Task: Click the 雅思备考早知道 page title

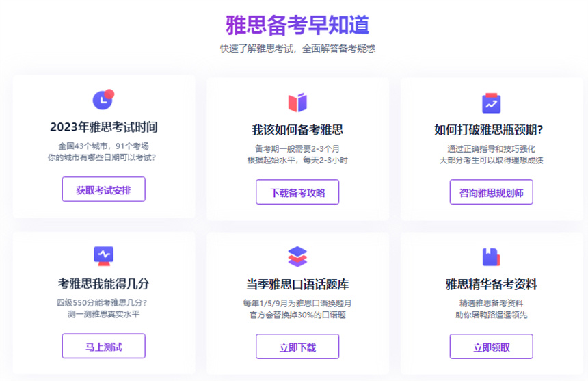Action: click(x=297, y=25)
